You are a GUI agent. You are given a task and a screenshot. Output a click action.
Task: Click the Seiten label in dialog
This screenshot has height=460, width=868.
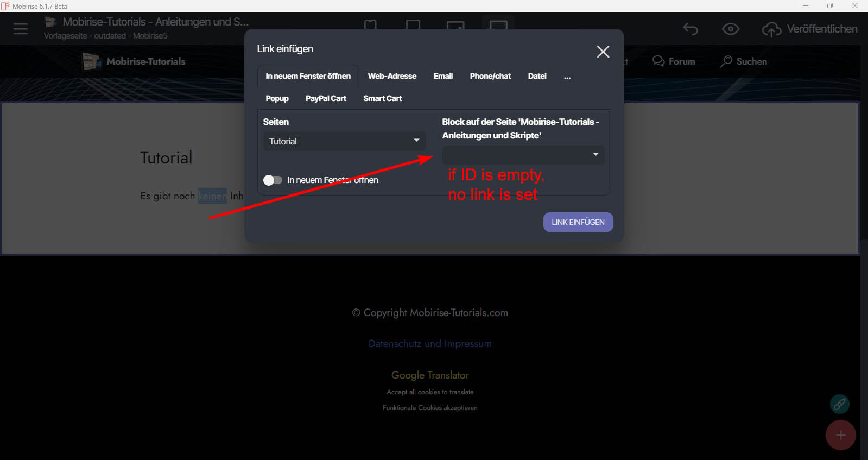[x=276, y=122]
